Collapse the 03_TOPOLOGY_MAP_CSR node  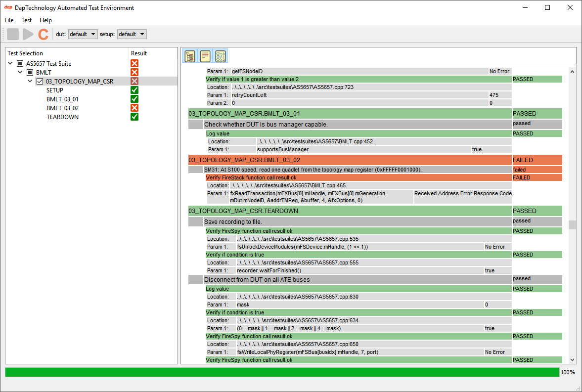click(30, 81)
